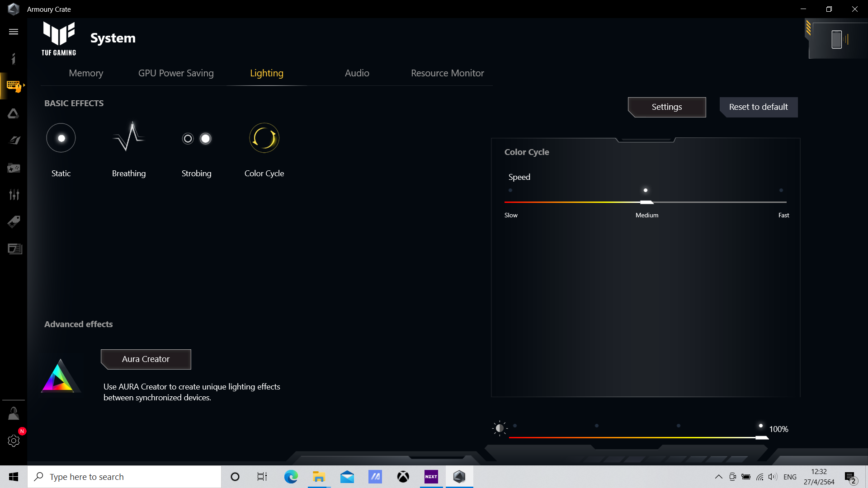The height and width of the screenshot is (488, 868).
Task: Open Settings gear icon with notification badge
Action: click(x=14, y=441)
